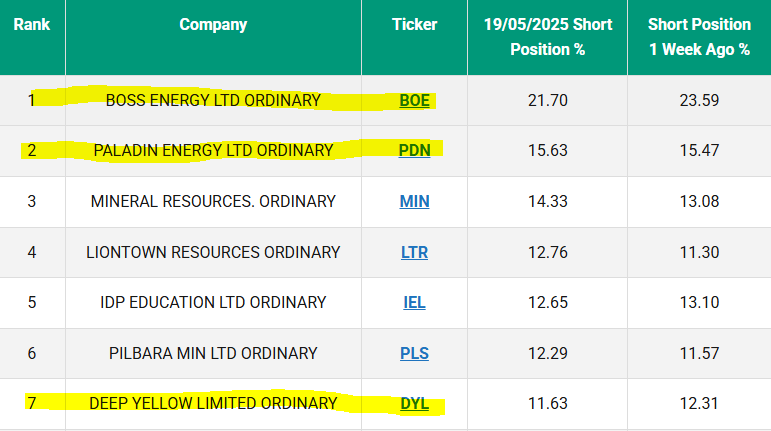Click rank number 4 in Liontown Resources row
The height and width of the screenshot is (431, 771).
click(x=31, y=253)
